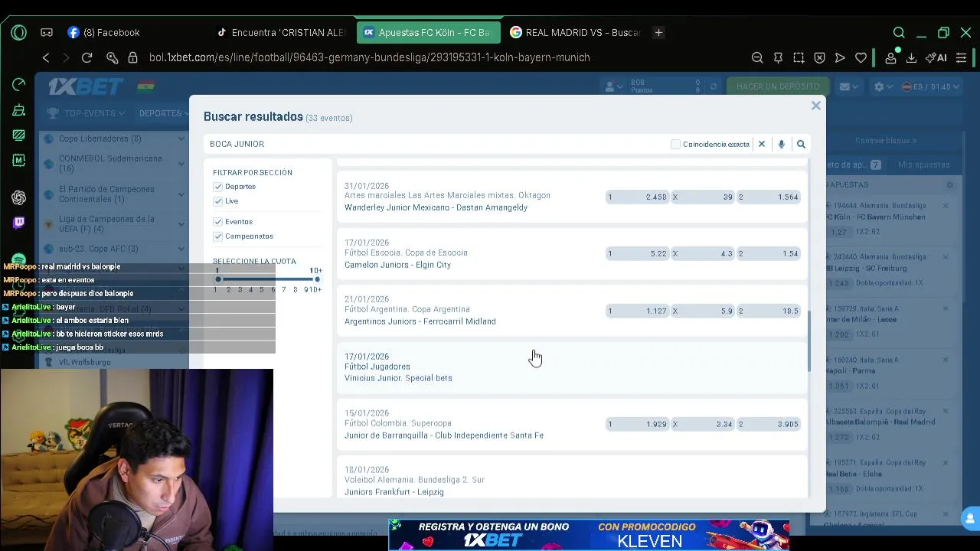Click the search tabs magnifier icon
Image resolution: width=980 pixels, height=551 pixels.
(x=899, y=32)
